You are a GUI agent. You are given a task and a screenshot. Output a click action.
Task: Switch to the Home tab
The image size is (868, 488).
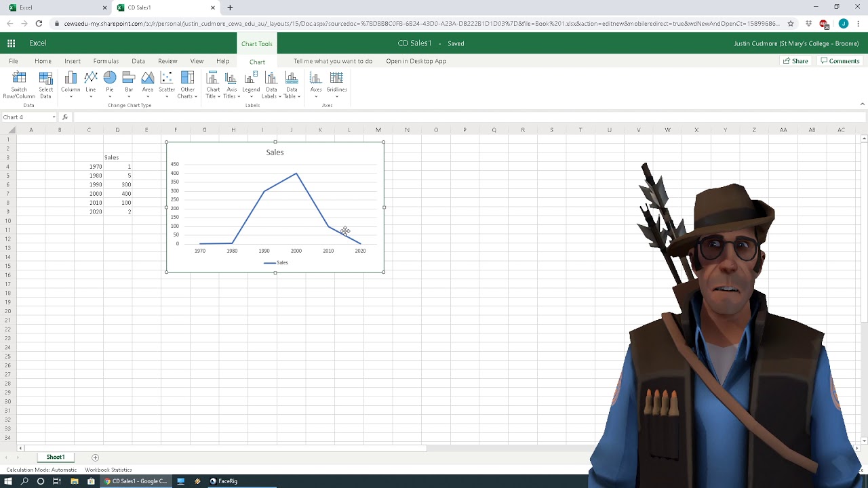(x=43, y=61)
